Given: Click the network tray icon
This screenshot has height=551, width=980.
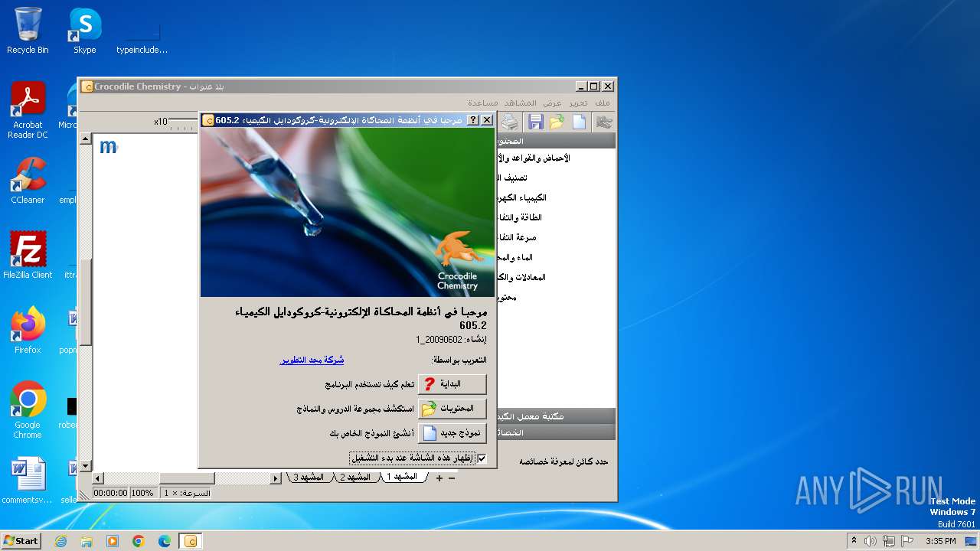Looking at the screenshot, I should click(x=890, y=541).
